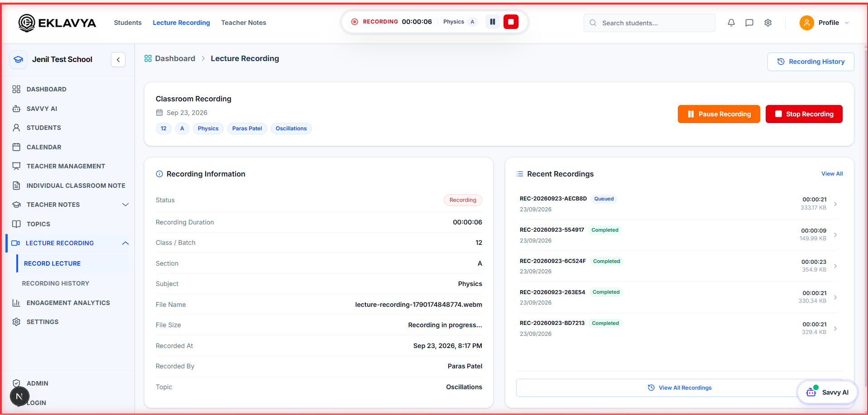
Task: Click chevron on the REC-20260923-263E54 row
Action: 835,297
